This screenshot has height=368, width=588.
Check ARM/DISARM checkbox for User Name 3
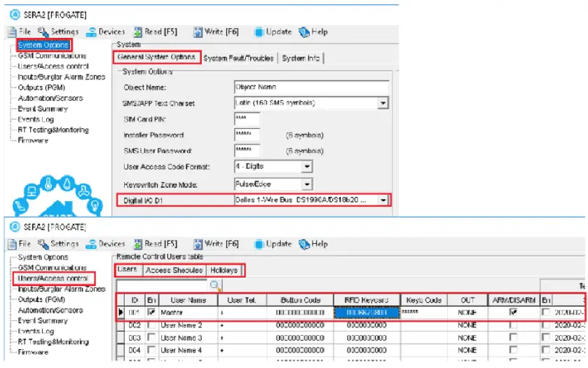coord(513,338)
